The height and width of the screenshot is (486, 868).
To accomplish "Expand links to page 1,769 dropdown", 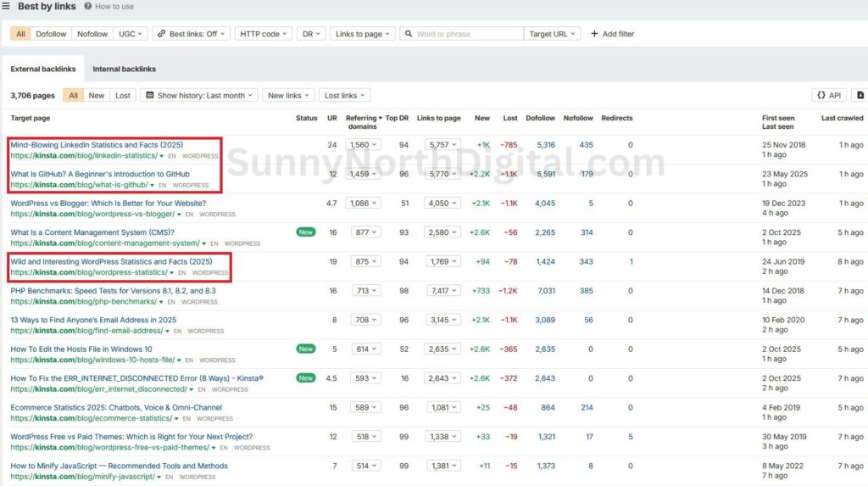I will pos(442,261).
